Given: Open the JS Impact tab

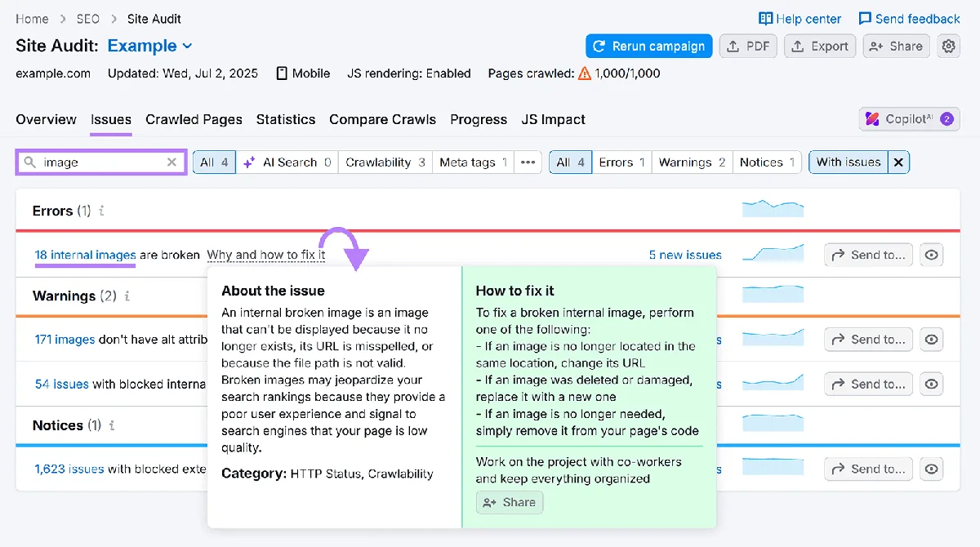Looking at the screenshot, I should 554,119.
